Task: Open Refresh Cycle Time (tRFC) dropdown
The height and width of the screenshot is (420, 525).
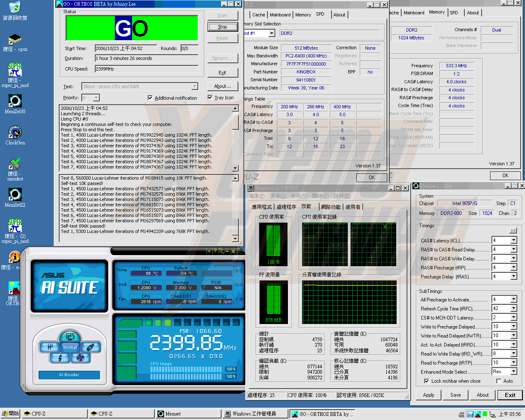Action: point(514,308)
